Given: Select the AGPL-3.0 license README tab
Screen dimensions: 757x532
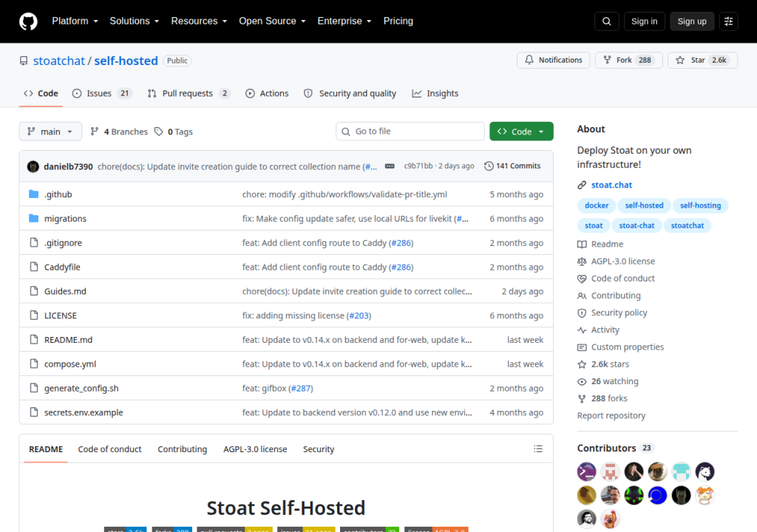Looking at the screenshot, I should pos(255,449).
